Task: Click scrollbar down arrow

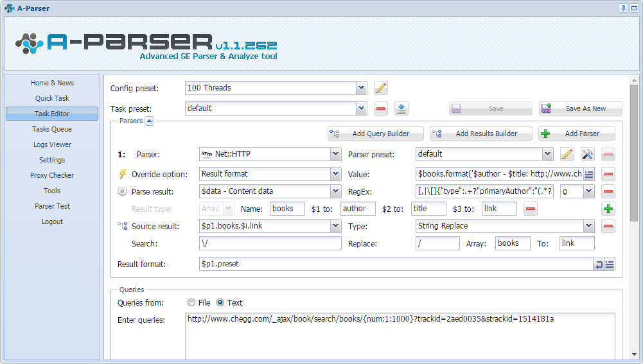Action: [634, 354]
